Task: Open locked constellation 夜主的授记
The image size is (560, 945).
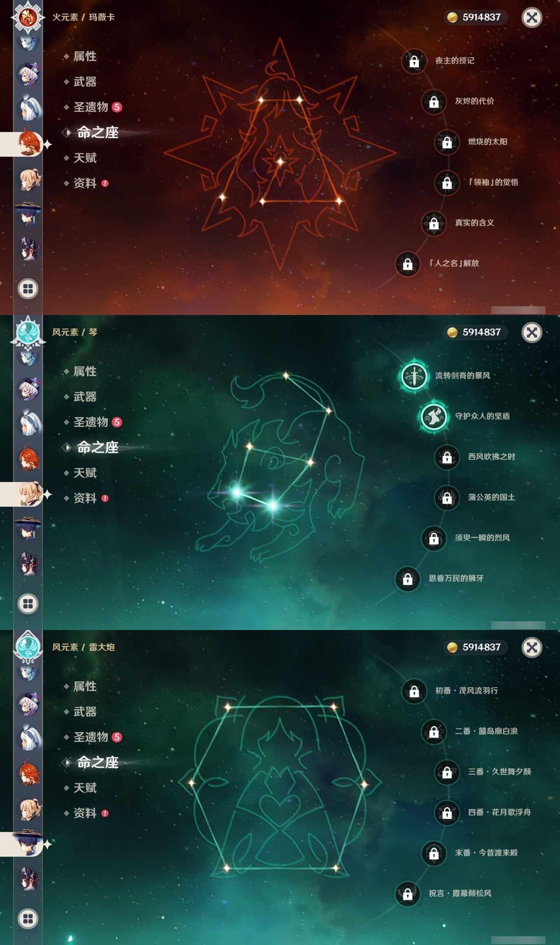Action: [x=414, y=61]
